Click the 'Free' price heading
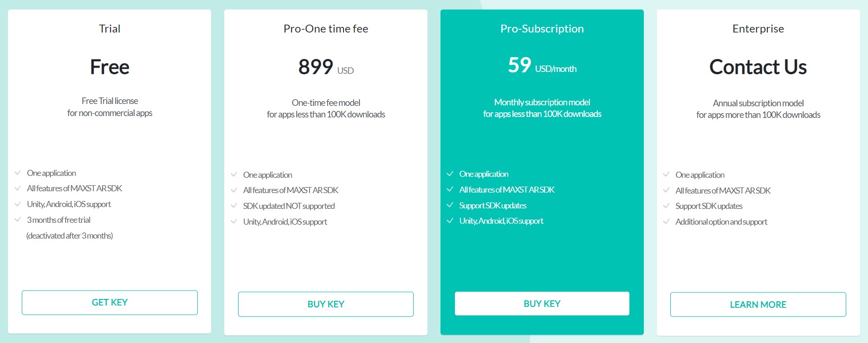This screenshot has width=868, height=343. (110, 67)
